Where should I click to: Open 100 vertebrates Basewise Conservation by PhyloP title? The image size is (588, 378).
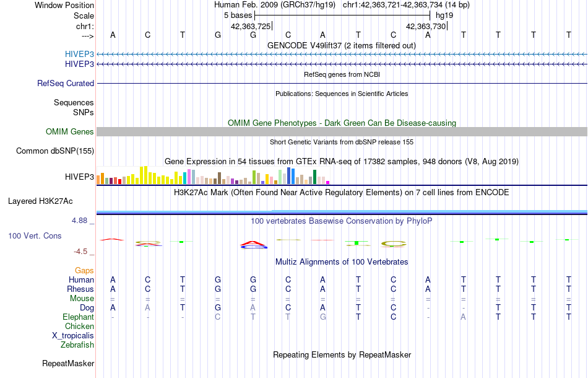click(342, 221)
